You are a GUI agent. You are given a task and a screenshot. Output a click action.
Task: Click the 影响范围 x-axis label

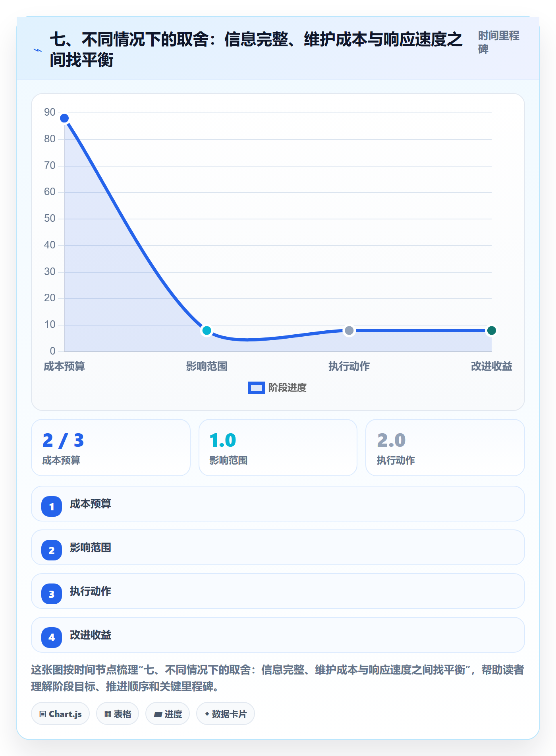pos(207,366)
